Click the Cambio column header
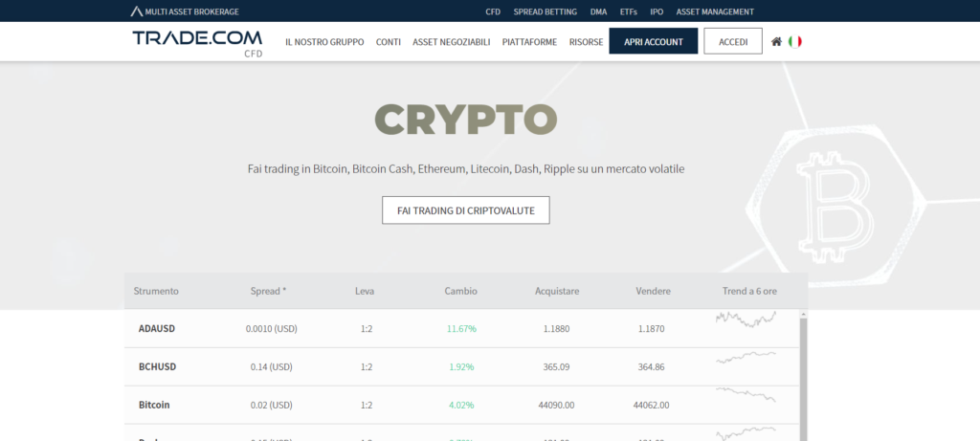Image resolution: width=980 pixels, height=441 pixels. tap(460, 291)
